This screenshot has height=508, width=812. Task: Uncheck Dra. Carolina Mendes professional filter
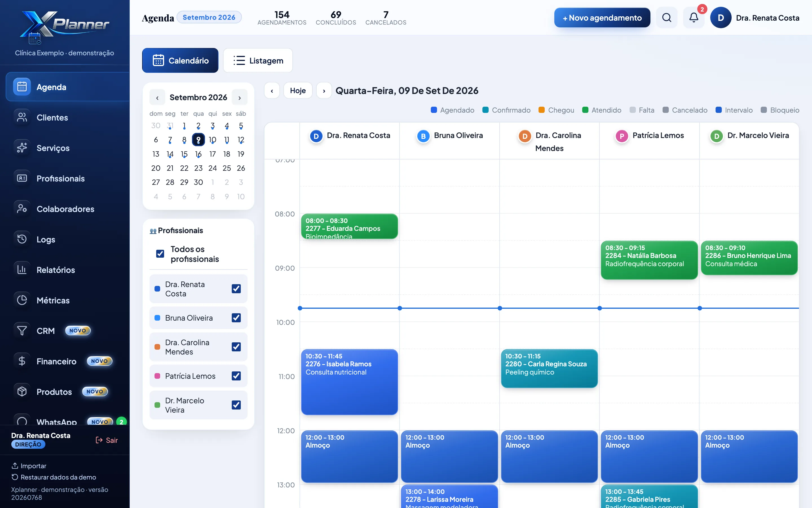click(236, 347)
